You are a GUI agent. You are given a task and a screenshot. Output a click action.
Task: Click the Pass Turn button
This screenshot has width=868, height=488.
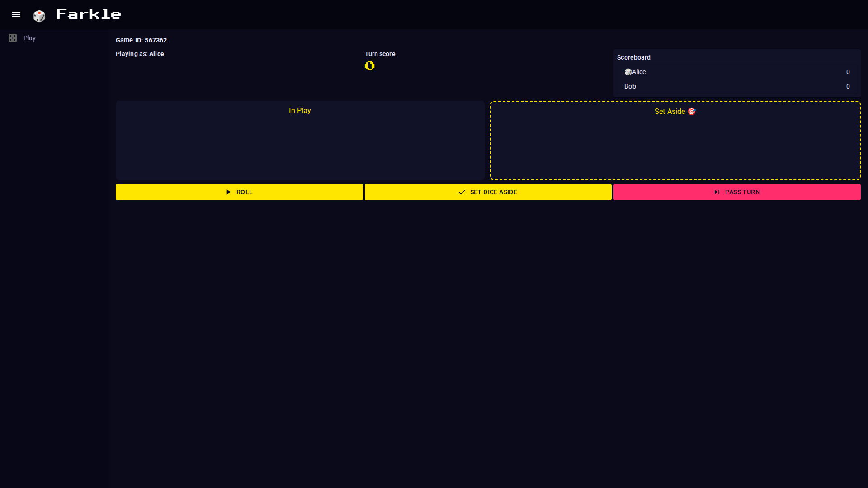click(x=737, y=192)
